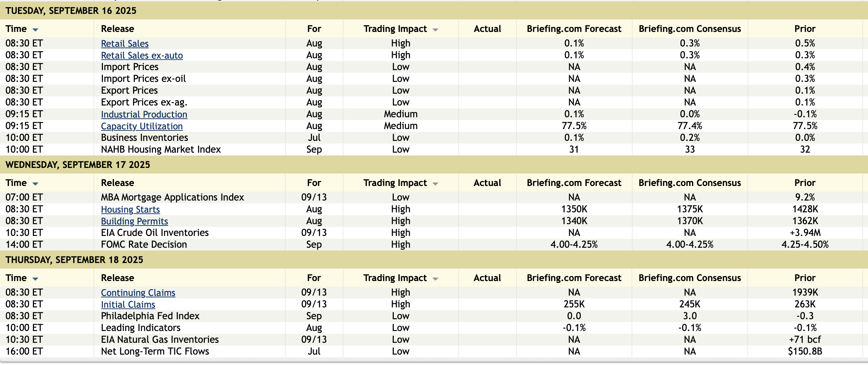This screenshot has width=868, height=365.
Task: Open the Retail Sales link
Action: (125, 44)
